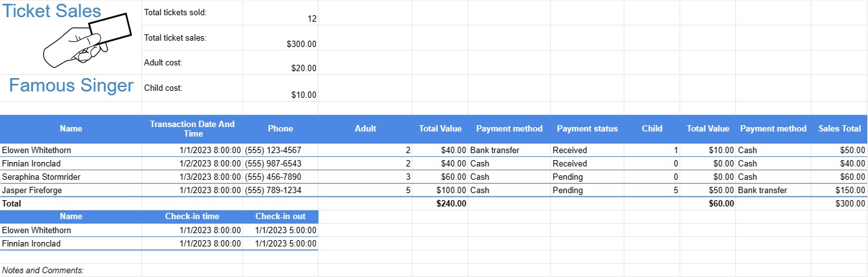The height and width of the screenshot is (277, 868).
Task: Select the Child cost $10.00 cell
Action: pos(303,95)
